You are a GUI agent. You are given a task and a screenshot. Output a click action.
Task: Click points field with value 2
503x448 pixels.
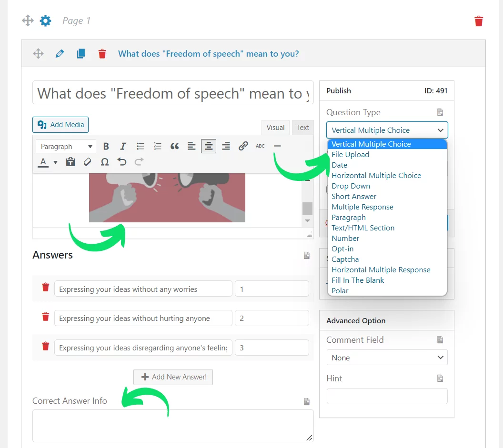point(272,318)
